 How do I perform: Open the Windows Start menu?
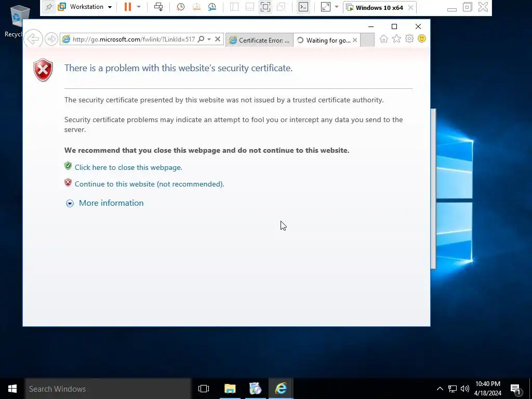pos(12,389)
